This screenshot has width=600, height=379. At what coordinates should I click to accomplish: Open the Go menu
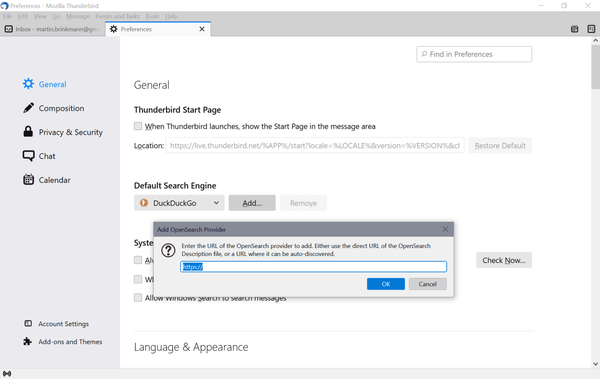pos(56,16)
